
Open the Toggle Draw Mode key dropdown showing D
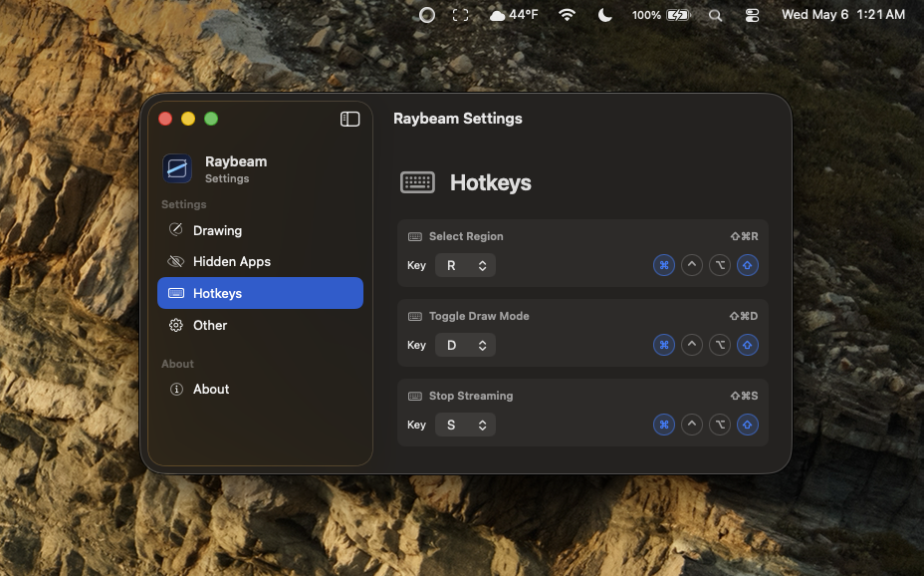(465, 345)
